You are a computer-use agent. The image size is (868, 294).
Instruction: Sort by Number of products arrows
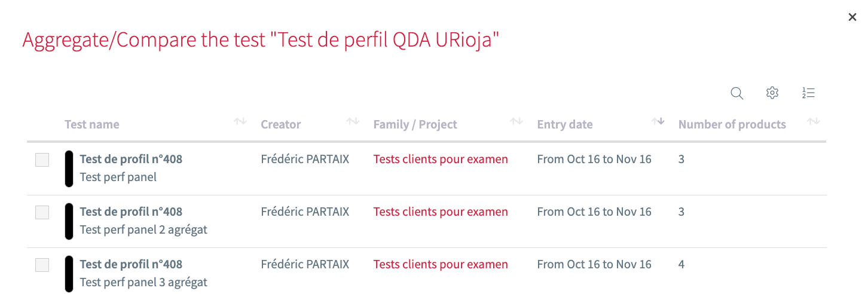813,121
